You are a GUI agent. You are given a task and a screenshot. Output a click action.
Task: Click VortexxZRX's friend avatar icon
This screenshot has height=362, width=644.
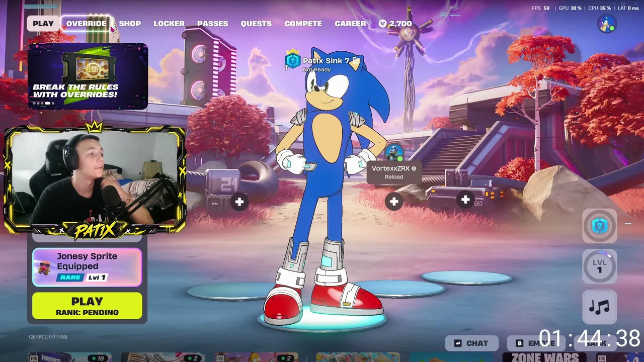(x=394, y=152)
